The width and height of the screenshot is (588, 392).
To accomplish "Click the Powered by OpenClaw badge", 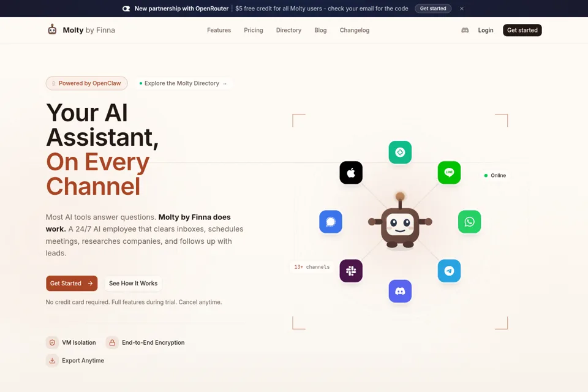I will pyautogui.click(x=86, y=83).
